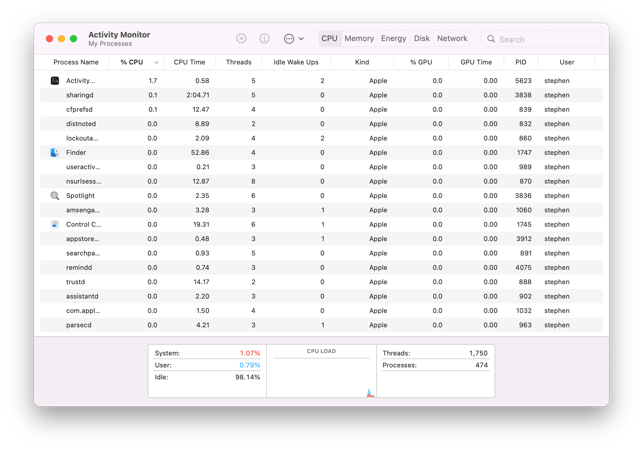The width and height of the screenshot is (643, 451).
Task: Click Finder CPU Time 52.86
Action: (x=200, y=153)
